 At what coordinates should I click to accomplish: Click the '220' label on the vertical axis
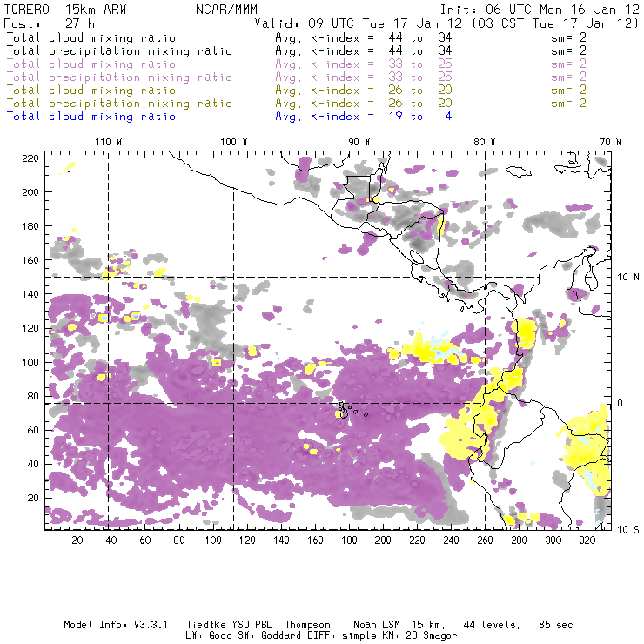(30, 158)
